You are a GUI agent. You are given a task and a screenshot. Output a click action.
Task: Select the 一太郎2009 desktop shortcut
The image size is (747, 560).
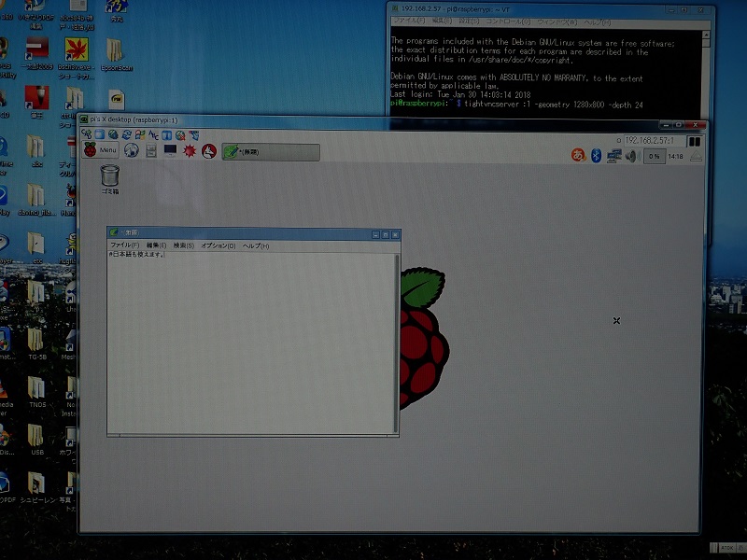(36, 53)
